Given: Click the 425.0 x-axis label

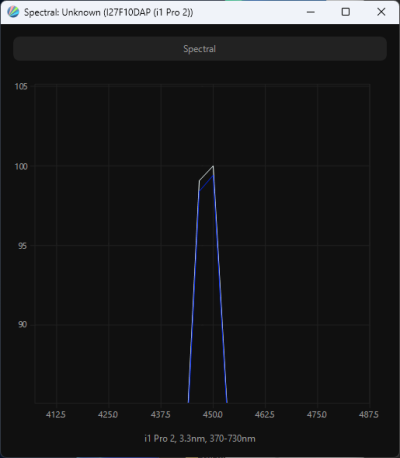Looking at the screenshot, I should (x=108, y=415).
